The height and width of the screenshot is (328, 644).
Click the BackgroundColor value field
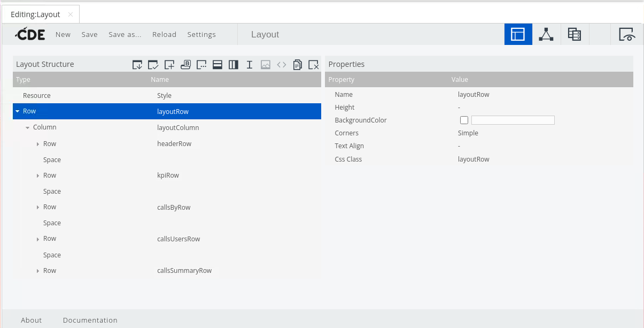[x=513, y=120]
